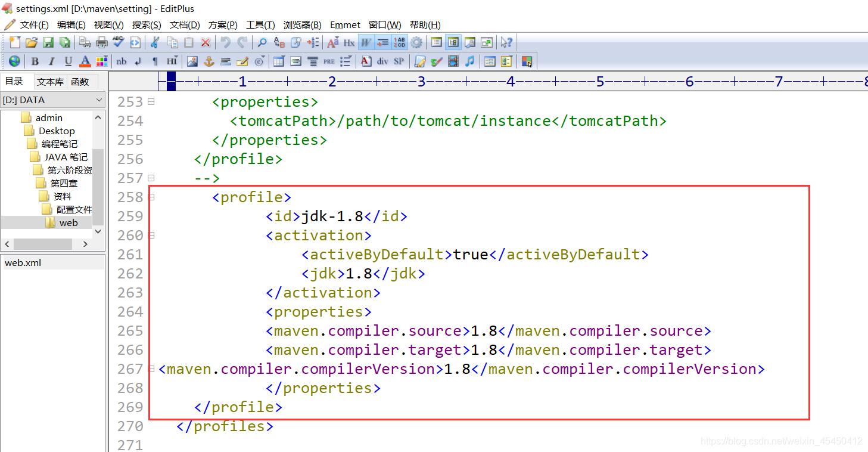Screen dimensions: 868x452
Task: Apply underline HTML tag
Action: click(69, 61)
